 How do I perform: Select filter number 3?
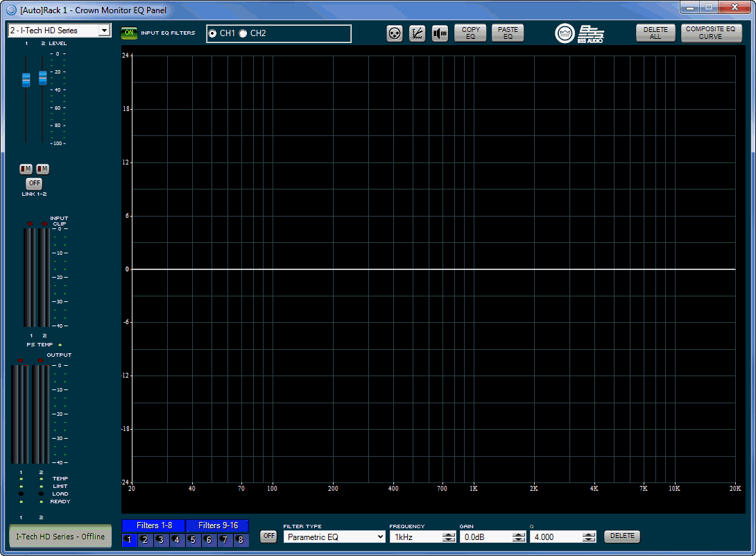tap(160, 539)
